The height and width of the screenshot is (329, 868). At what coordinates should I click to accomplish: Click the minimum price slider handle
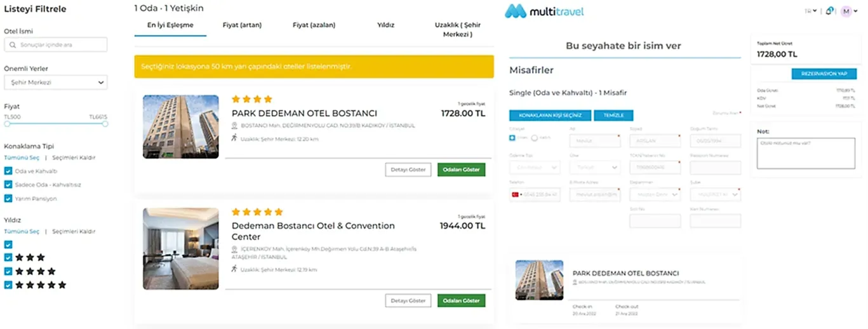pos(7,124)
